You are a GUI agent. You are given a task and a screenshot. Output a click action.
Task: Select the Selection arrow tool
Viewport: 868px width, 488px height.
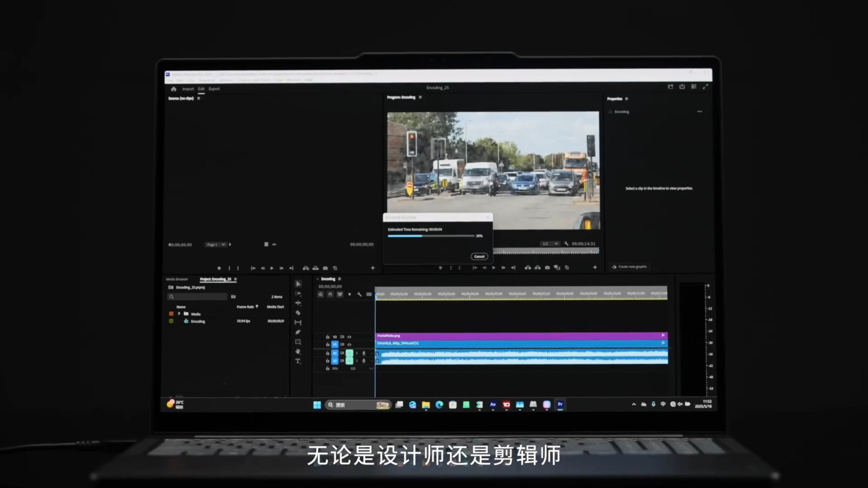click(298, 284)
